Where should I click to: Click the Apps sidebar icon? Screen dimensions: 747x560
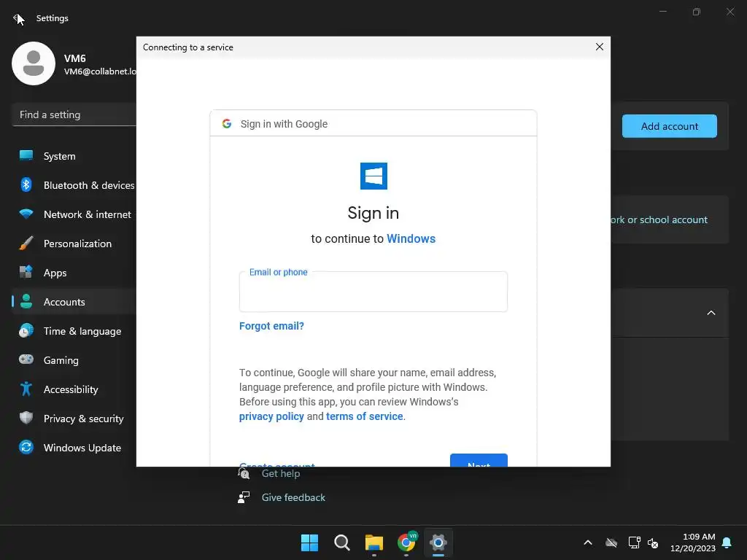click(26, 273)
